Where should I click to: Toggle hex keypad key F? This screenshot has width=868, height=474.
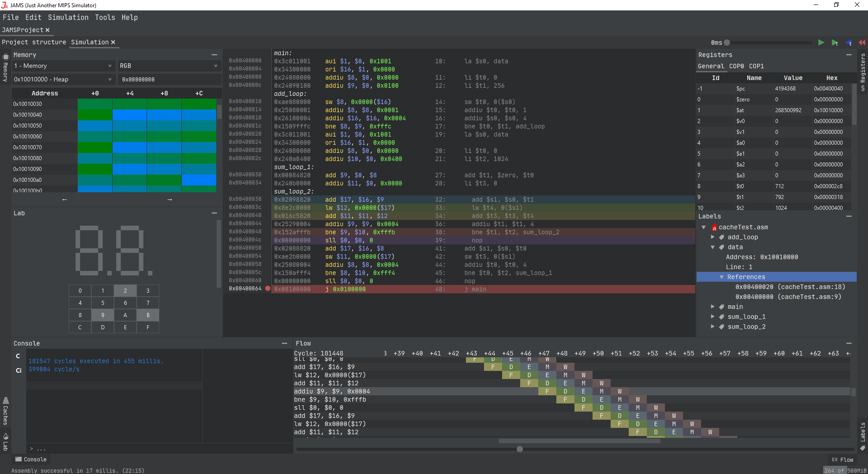tap(148, 327)
